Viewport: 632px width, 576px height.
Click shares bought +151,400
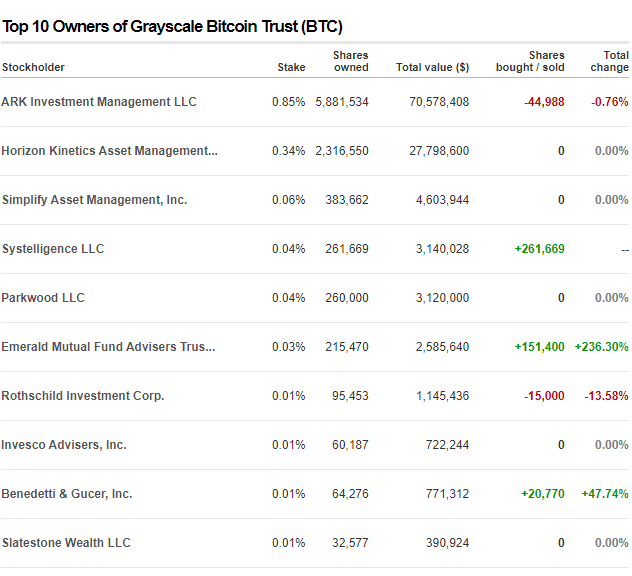tap(539, 347)
